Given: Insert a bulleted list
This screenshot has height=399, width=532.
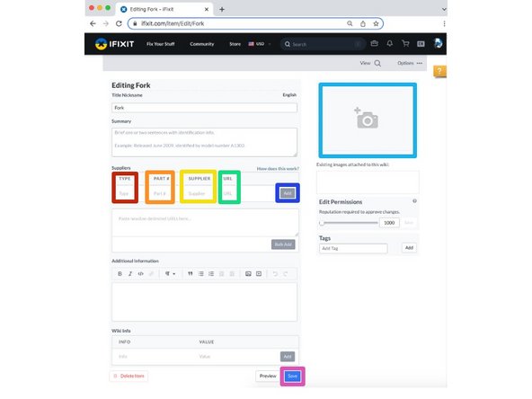Looking at the screenshot, I should click(x=201, y=273).
